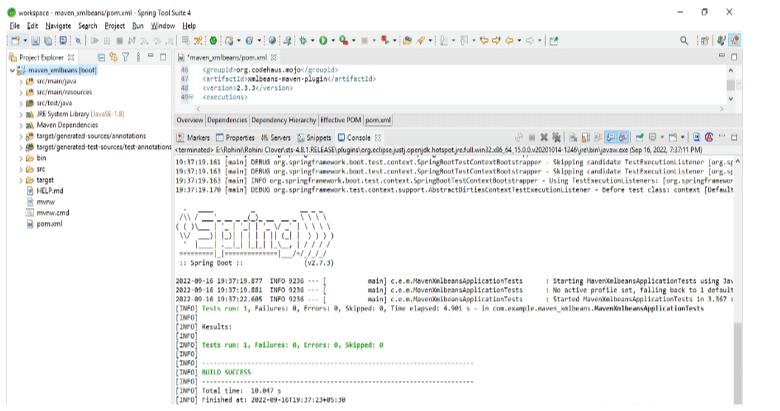The image size is (780, 411).
Task: Click Last Edit Location arrow icon
Action: tap(484, 40)
